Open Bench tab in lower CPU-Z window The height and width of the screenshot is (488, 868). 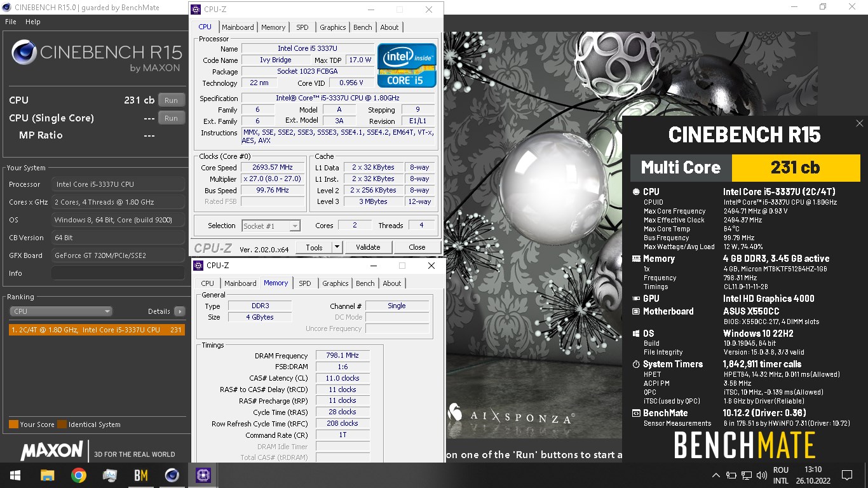point(365,283)
